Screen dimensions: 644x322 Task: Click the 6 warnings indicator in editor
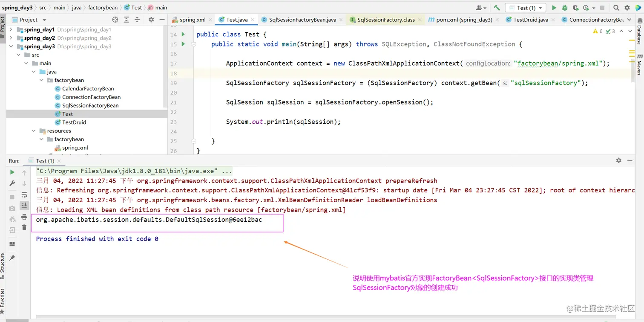[x=598, y=31]
